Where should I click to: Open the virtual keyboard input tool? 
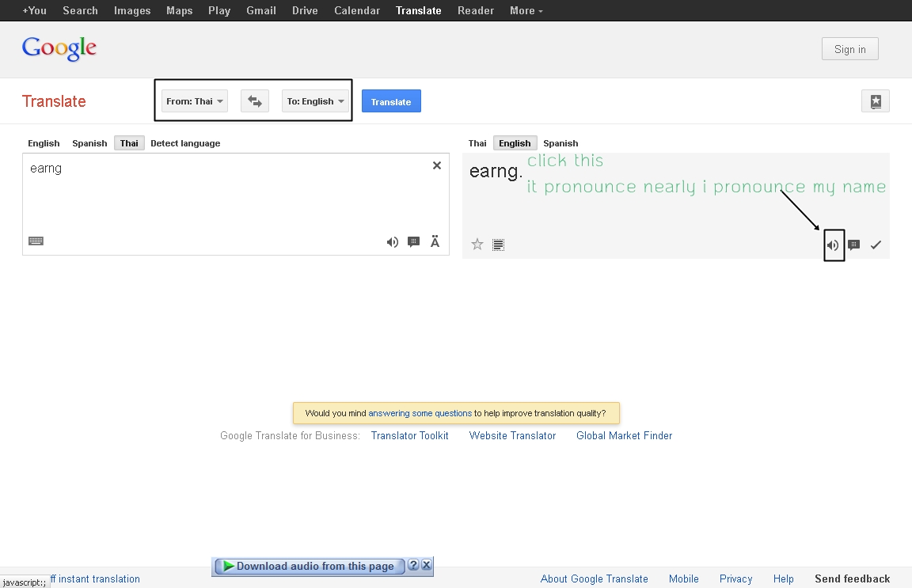point(36,241)
